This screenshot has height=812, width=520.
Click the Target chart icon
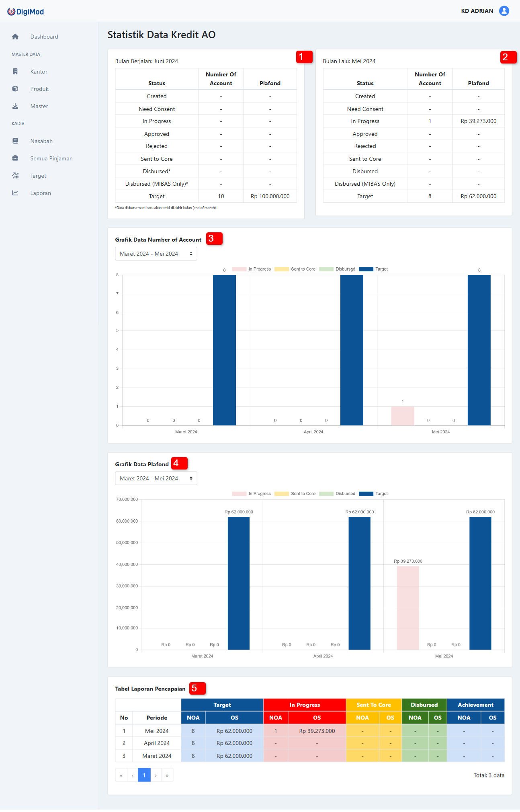pyautogui.click(x=15, y=176)
